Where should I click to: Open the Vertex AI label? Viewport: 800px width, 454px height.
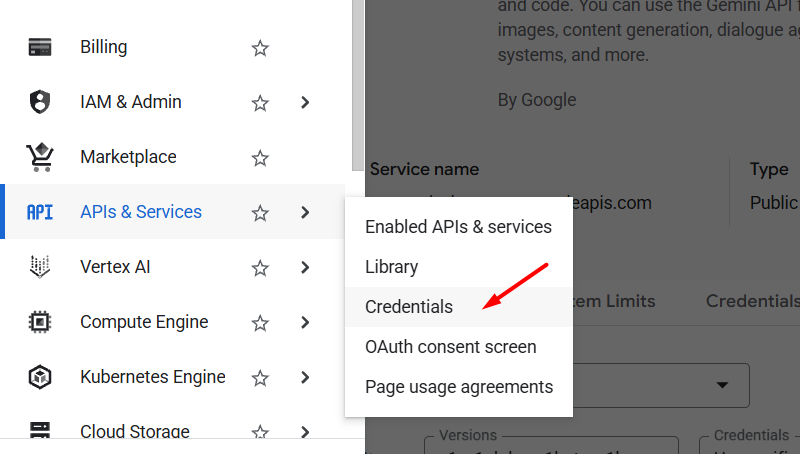coord(115,267)
